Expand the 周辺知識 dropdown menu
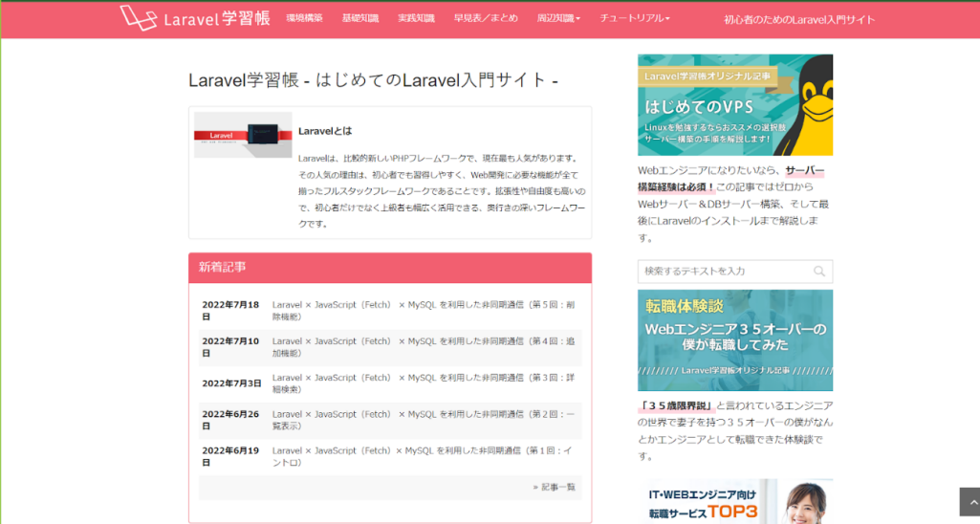980x524 pixels. pos(558,18)
